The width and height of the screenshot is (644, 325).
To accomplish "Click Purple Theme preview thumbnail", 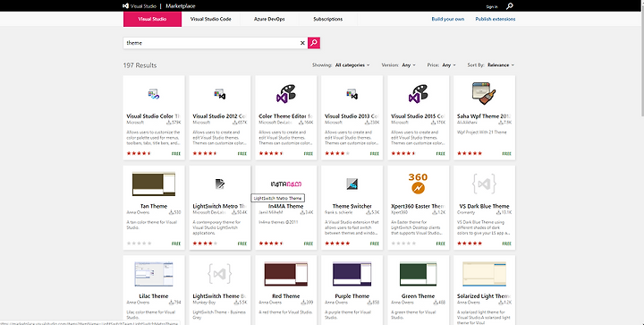I will point(352,274).
